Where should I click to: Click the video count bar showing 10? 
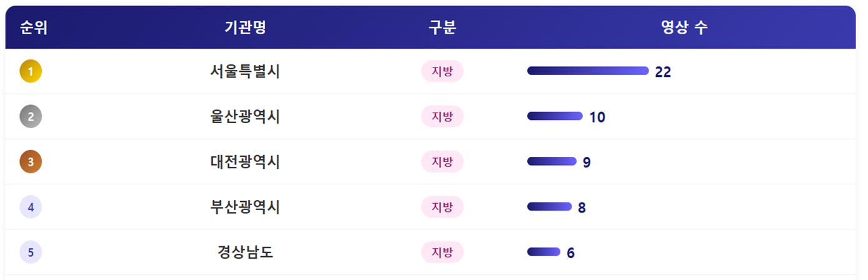[x=555, y=116]
